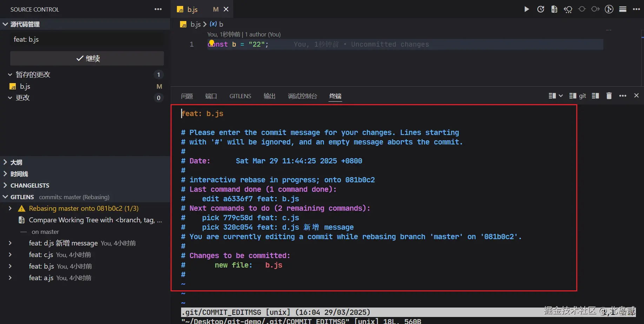The height and width of the screenshot is (324, 644).
Task: Switch to the 问题 problems tab
Action: (x=187, y=96)
